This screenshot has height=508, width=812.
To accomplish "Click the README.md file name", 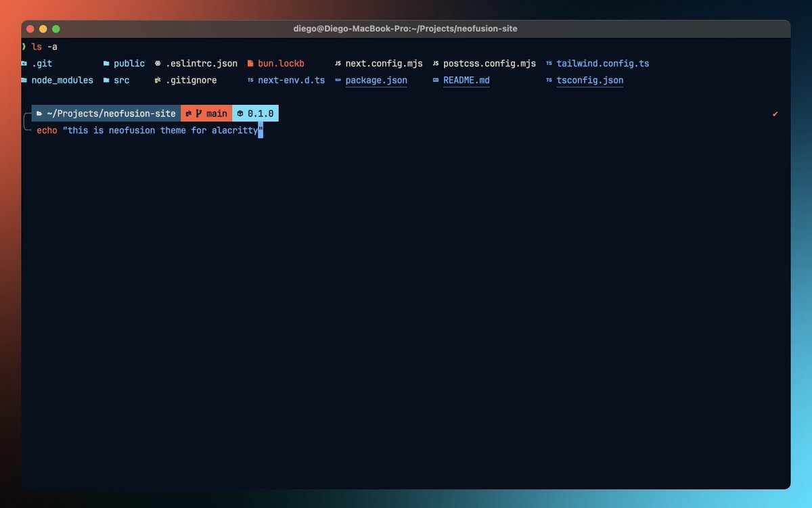I will [x=466, y=80].
